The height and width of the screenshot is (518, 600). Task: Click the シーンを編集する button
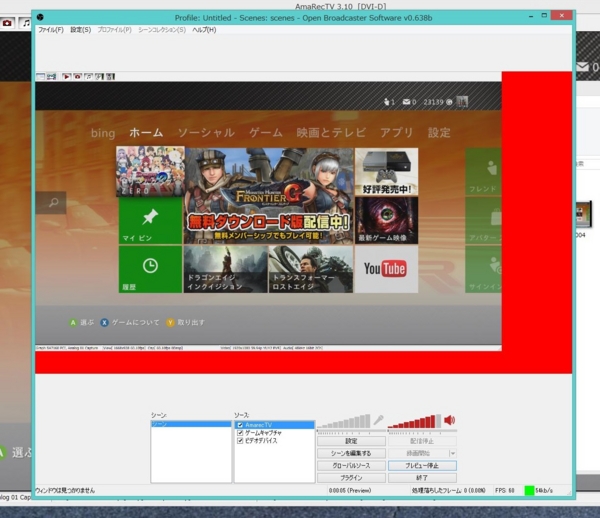tap(351, 453)
